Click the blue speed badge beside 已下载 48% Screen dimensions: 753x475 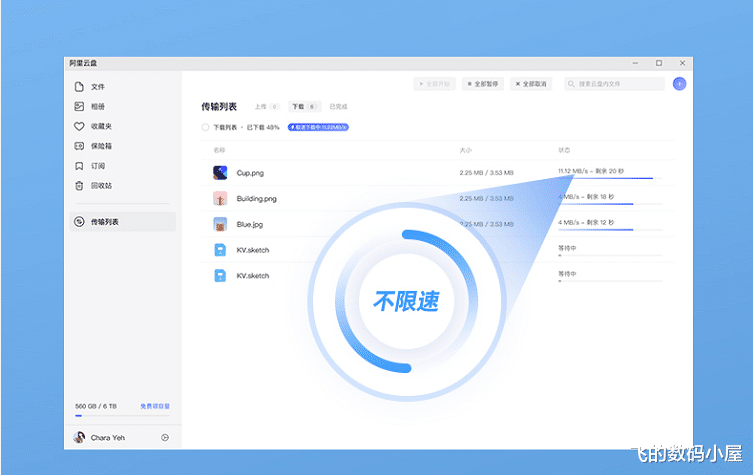tap(318, 127)
